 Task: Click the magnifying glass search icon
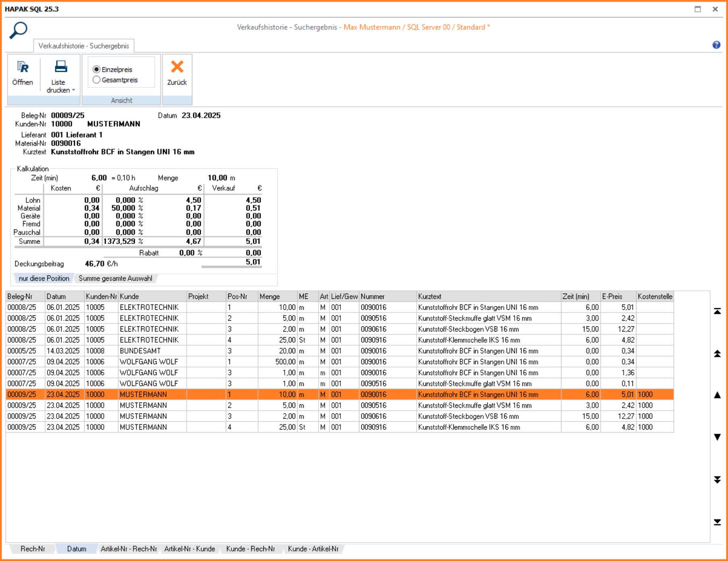(18, 30)
